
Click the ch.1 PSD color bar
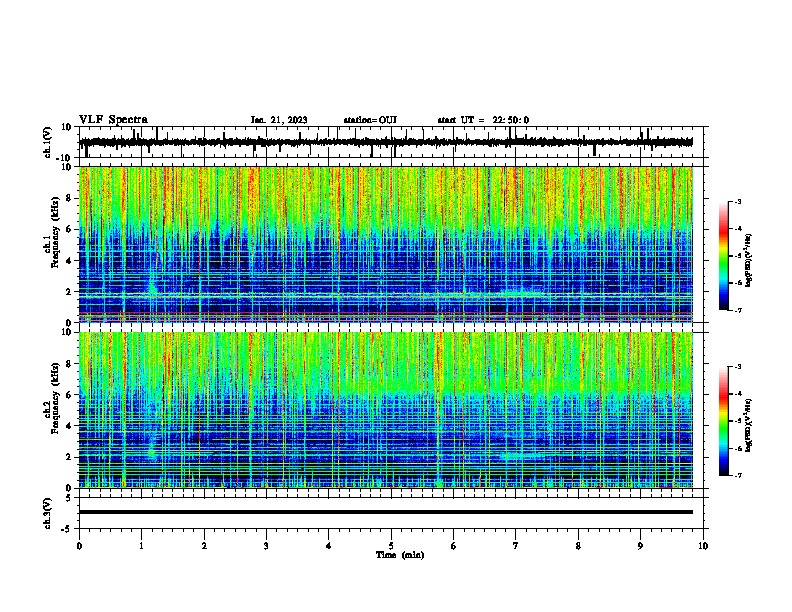724,256
